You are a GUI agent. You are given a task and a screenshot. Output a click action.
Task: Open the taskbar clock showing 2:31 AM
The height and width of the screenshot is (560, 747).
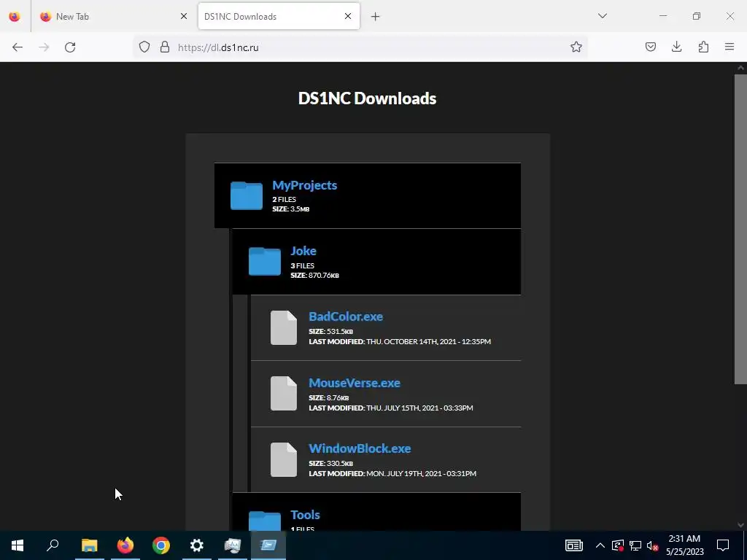click(x=684, y=545)
